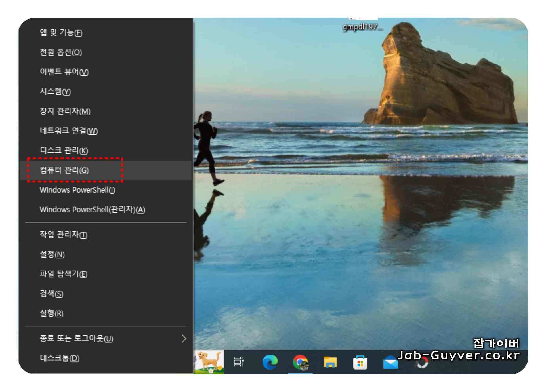Viewport: 546px width, 392px height.
Task: Open 앱 및 기능(F) menu entry
Action: [x=106, y=33]
